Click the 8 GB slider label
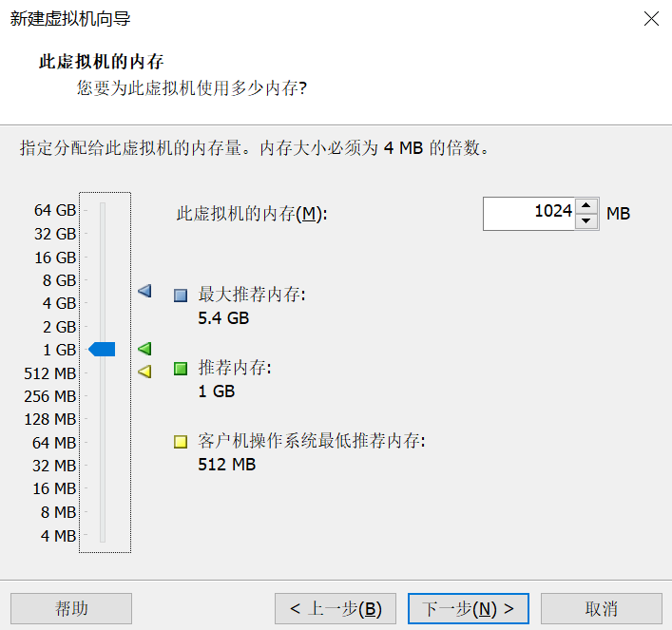The height and width of the screenshot is (630, 672). pyautogui.click(x=59, y=280)
